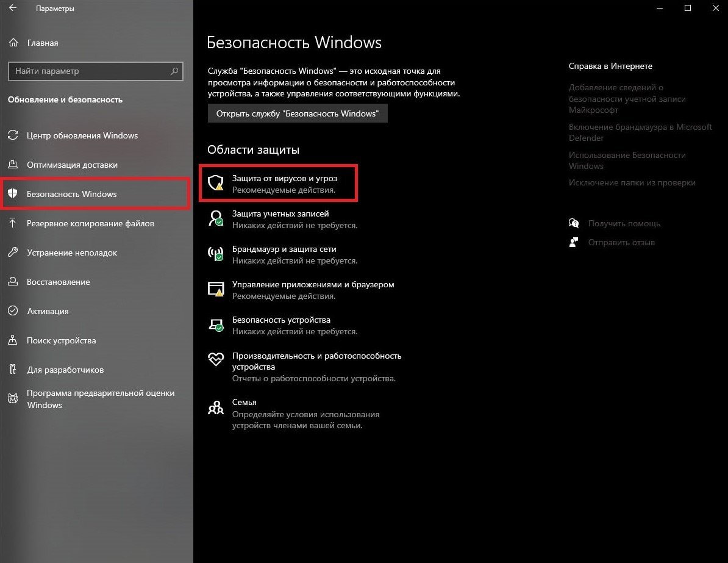The width and height of the screenshot is (728, 563).
Task: Open Получить помощь link
Action: tap(624, 223)
